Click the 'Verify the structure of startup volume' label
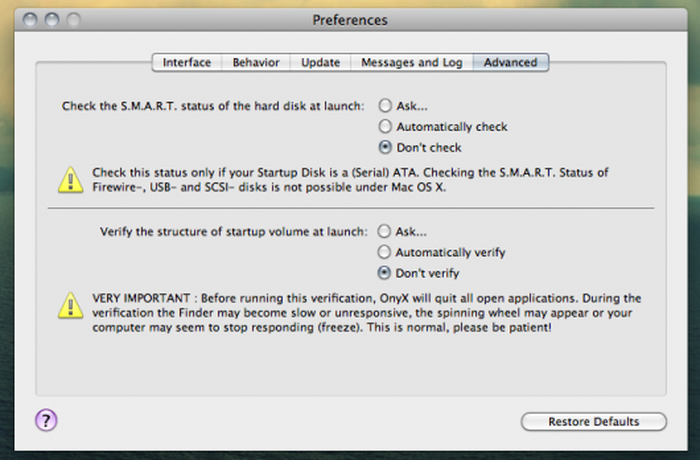Screen dimensions: 700x460 pos(233,232)
